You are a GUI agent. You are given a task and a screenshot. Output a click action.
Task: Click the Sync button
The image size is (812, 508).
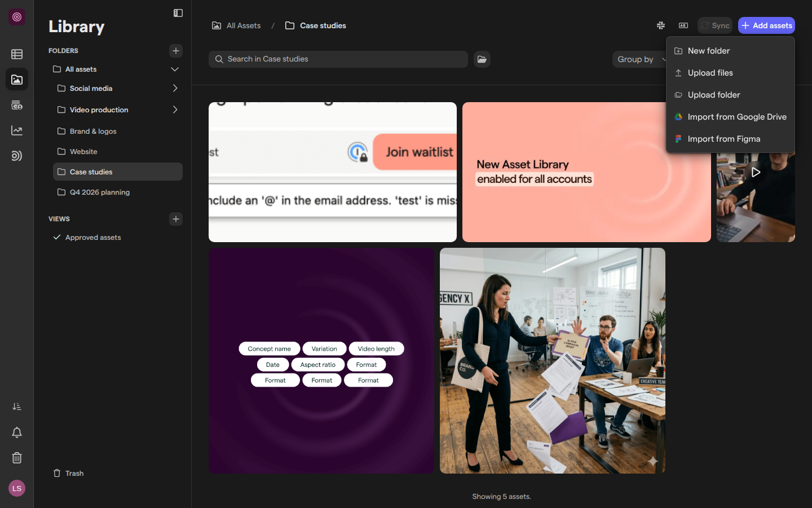tap(715, 25)
